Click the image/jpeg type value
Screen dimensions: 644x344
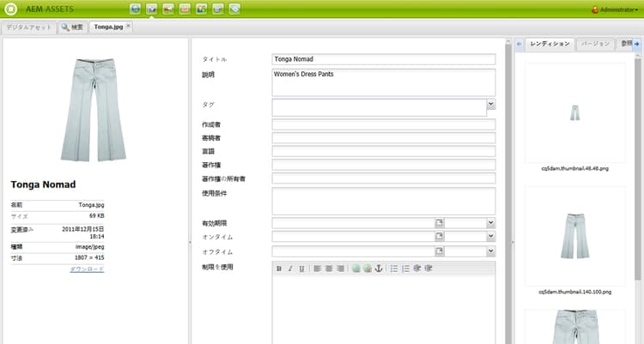pyautogui.click(x=89, y=247)
